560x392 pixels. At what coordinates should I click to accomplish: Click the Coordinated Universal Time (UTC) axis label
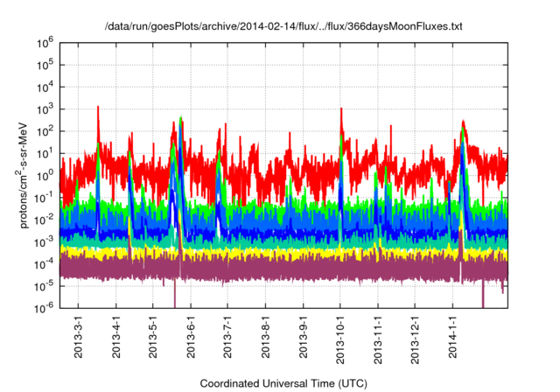tap(283, 383)
